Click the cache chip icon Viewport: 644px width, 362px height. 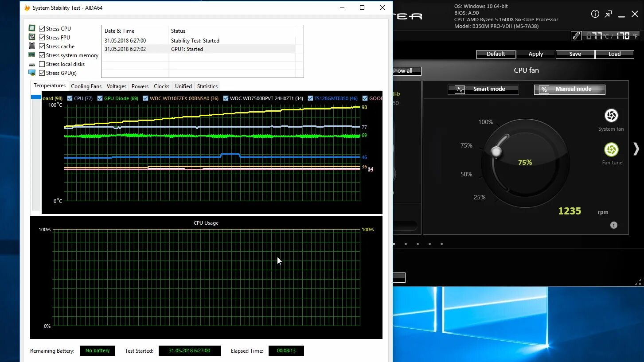coord(32,46)
